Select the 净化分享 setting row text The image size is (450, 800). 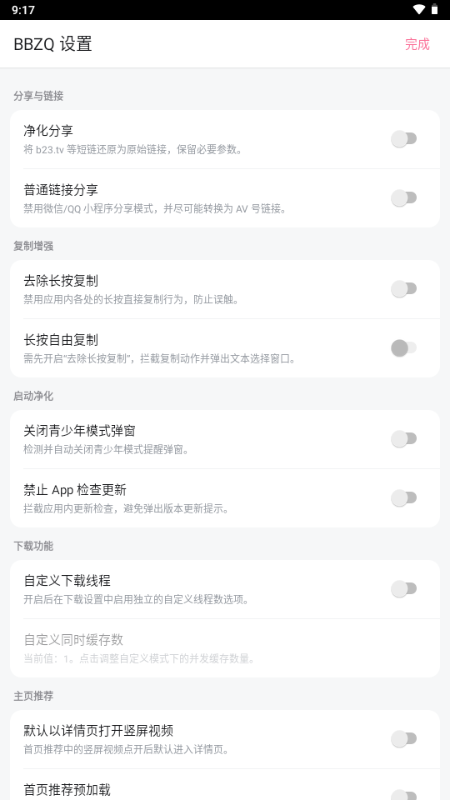pos(48,131)
